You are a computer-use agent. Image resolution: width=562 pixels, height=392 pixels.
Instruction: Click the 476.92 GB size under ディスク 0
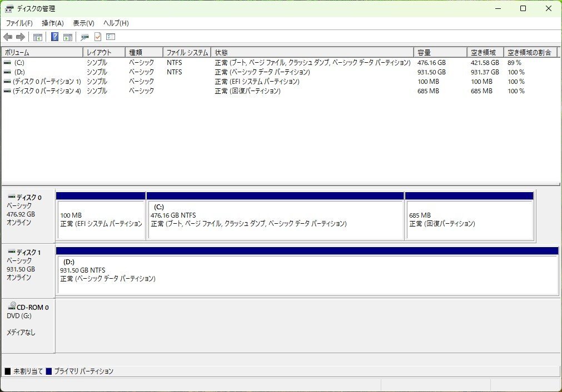click(21, 214)
